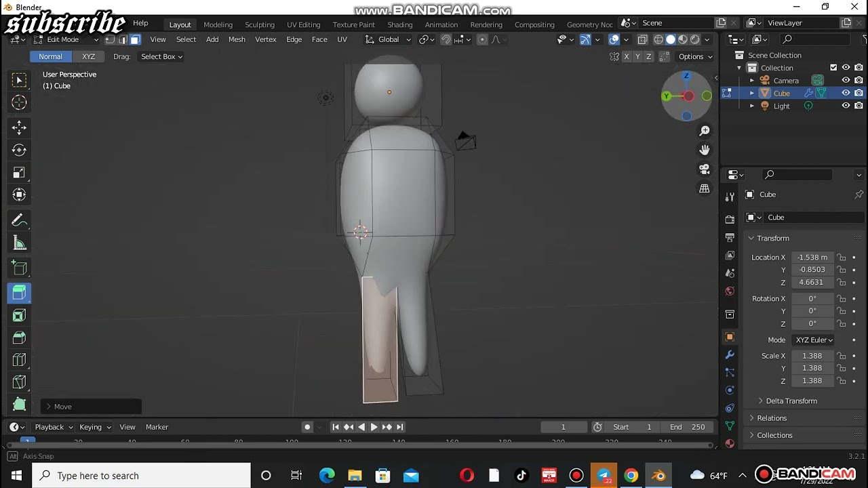Viewport: 868px width, 488px height.
Task: Open the Mesh menu
Action: 237,39
